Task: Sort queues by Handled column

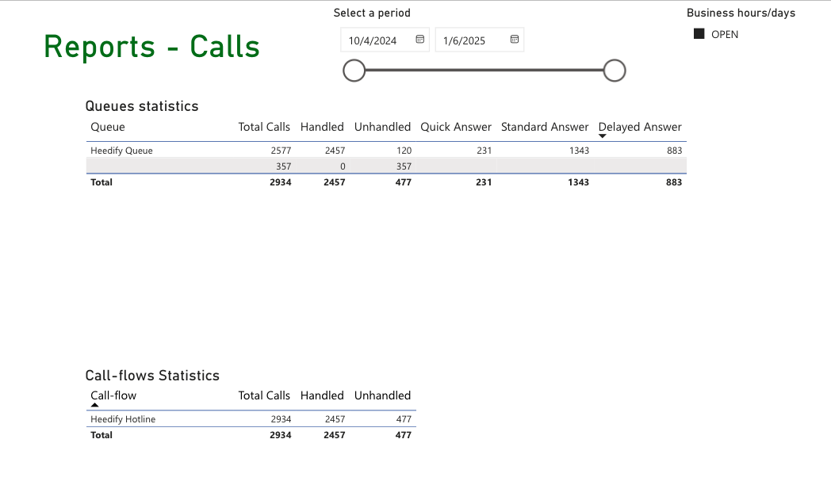Action: click(322, 127)
